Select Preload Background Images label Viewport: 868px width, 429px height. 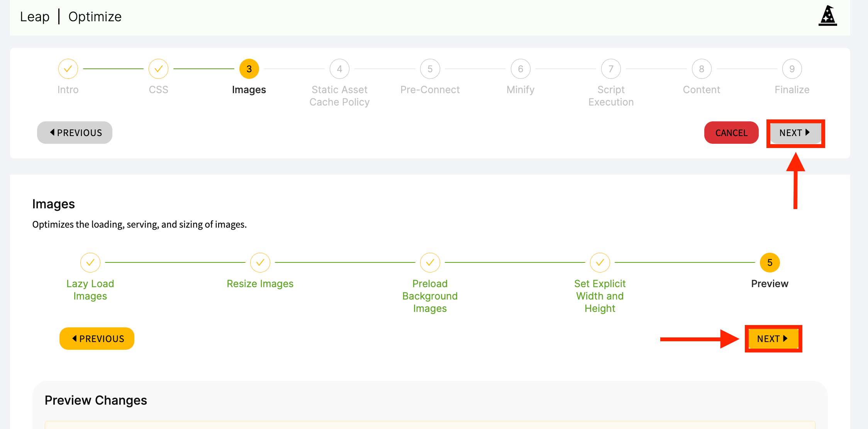pyautogui.click(x=430, y=296)
